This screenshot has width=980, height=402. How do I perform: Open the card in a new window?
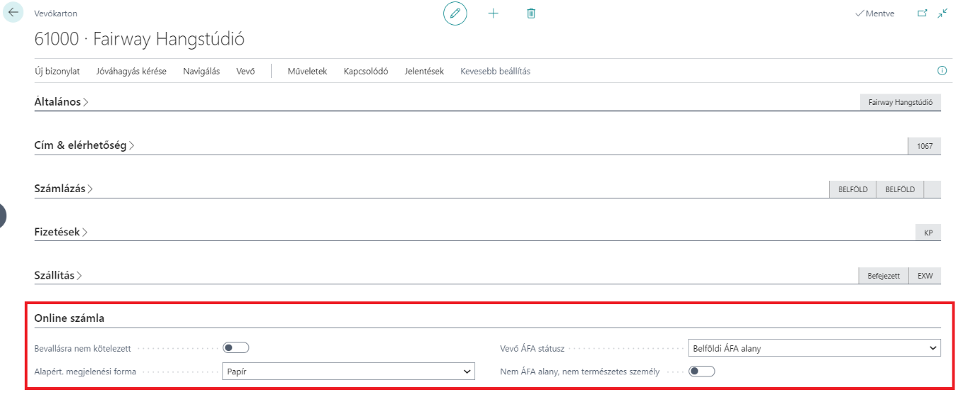click(x=923, y=13)
